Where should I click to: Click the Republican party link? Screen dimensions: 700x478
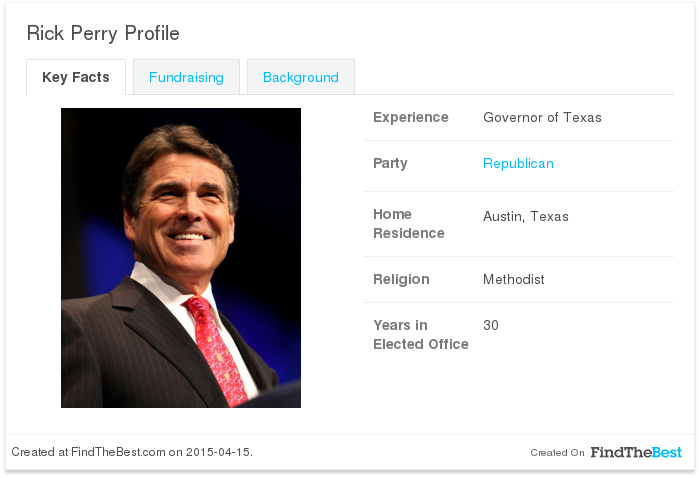[518, 163]
